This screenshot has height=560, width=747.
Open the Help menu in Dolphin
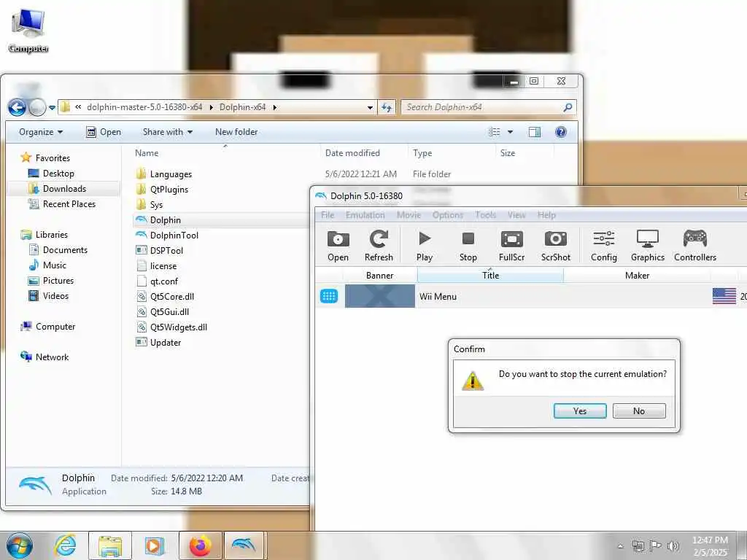pyautogui.click(x=546, y=215)
